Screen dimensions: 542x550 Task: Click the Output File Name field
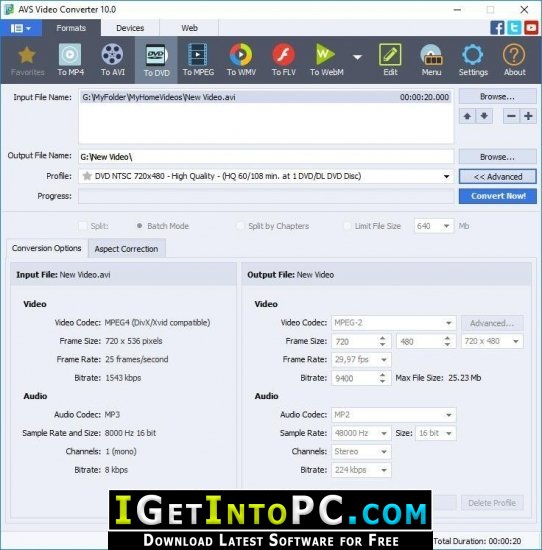[x=266, y=157]
